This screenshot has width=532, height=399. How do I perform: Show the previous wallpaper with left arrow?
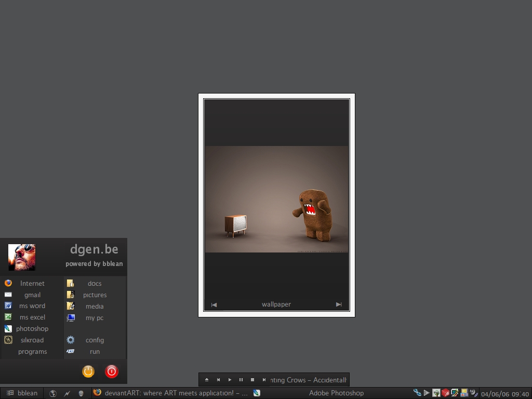click(214, 304)
